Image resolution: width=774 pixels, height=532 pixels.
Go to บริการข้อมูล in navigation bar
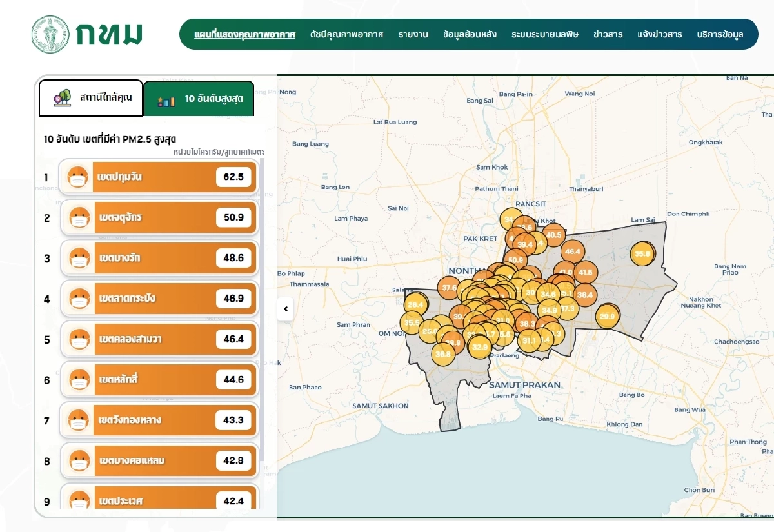click(720, 35)
